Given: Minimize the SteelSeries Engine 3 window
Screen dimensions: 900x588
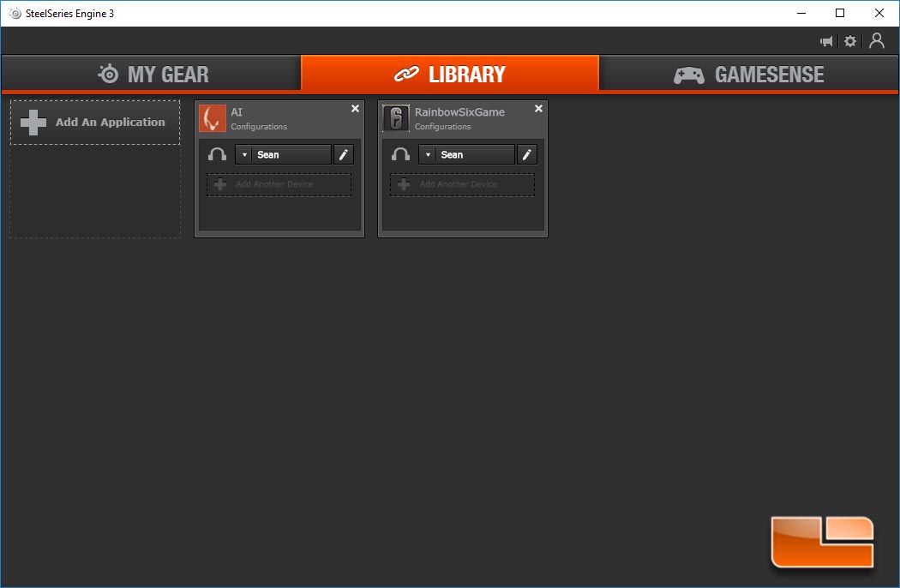Looking at the screenshot, I should (x=801, y=13).
